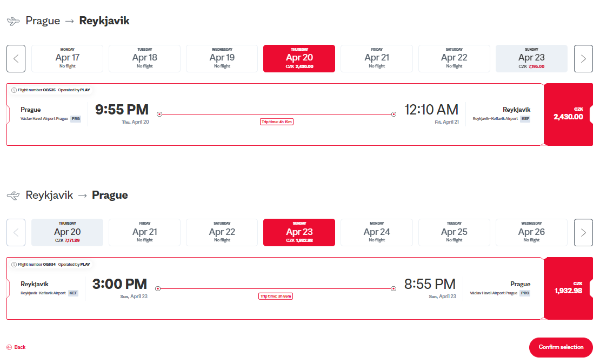Show later outbound dates with right chevron
Image resolution: width=600 pixels, height=364 pixels.
(583, 58)
